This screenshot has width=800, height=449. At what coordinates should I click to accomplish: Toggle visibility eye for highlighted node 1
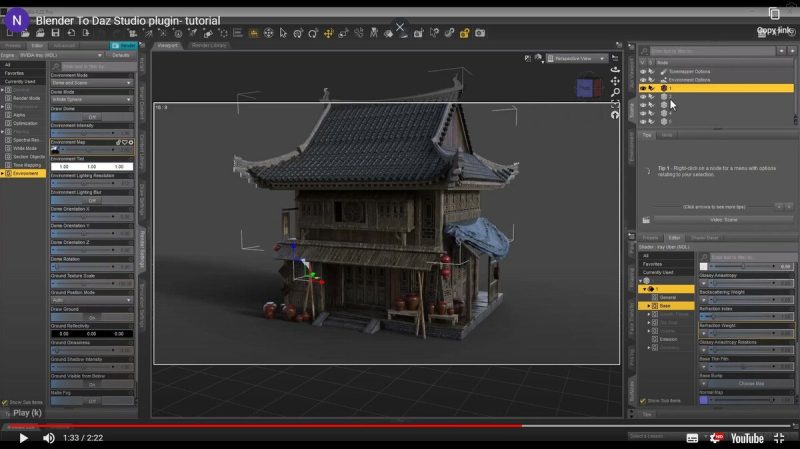coord(643,88)
